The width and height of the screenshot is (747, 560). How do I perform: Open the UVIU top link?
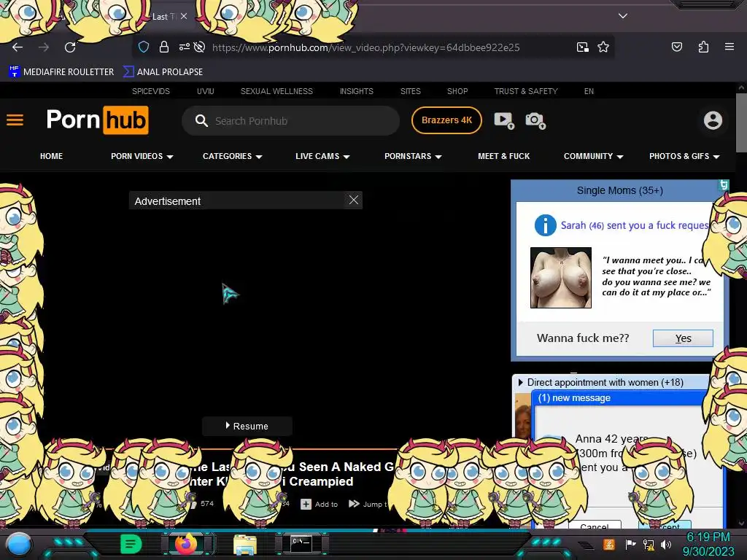tap(205, 91)
